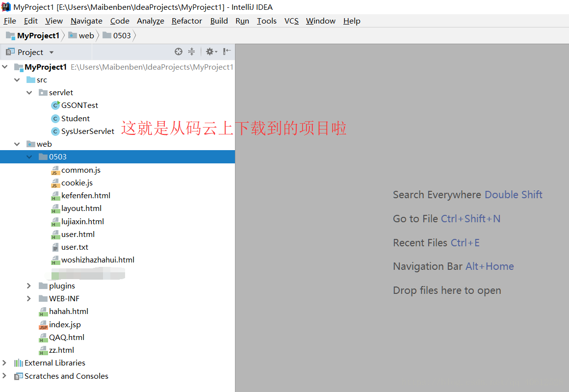This screenshot has width=569, height=392.
Task: Open the Analyze menu
Action: click(151, 21)
